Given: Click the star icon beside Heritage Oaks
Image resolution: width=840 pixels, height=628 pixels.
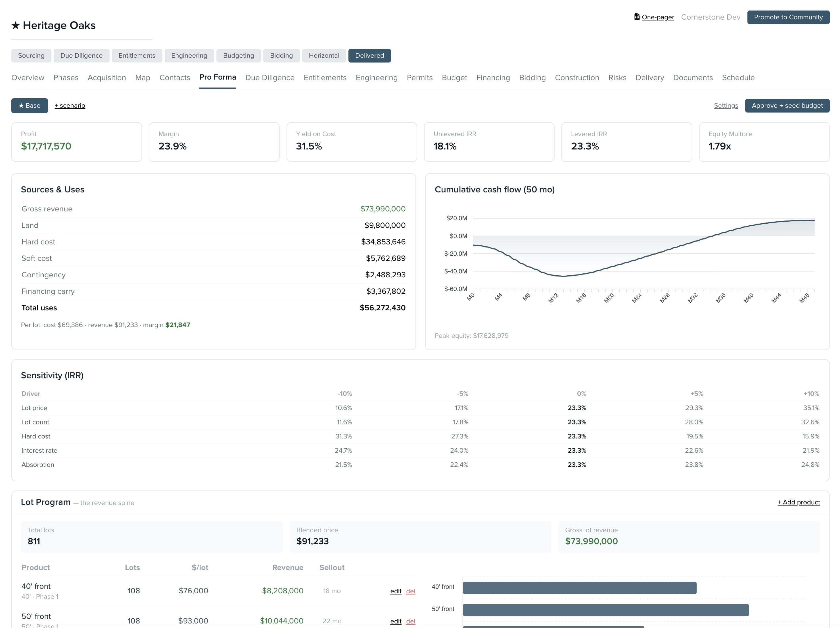Looking at the screenshot, I should pyautogui.click(x=16, y=26).
